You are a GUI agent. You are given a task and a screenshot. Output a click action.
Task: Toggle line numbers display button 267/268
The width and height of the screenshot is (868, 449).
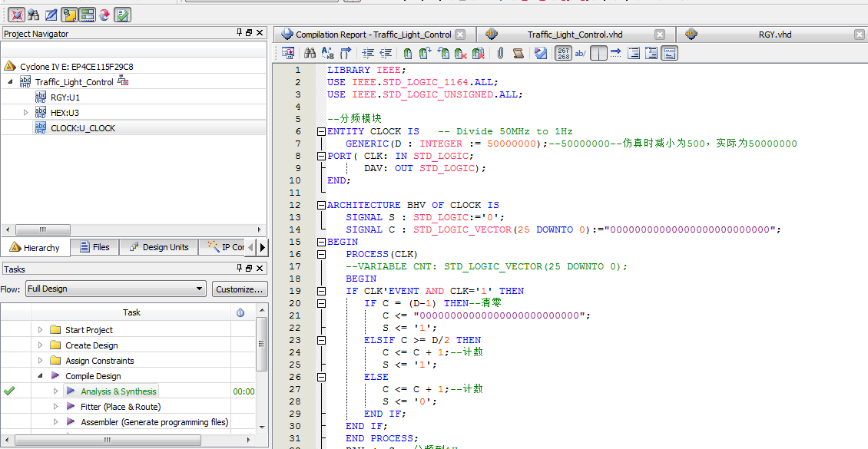pos(564,53)
